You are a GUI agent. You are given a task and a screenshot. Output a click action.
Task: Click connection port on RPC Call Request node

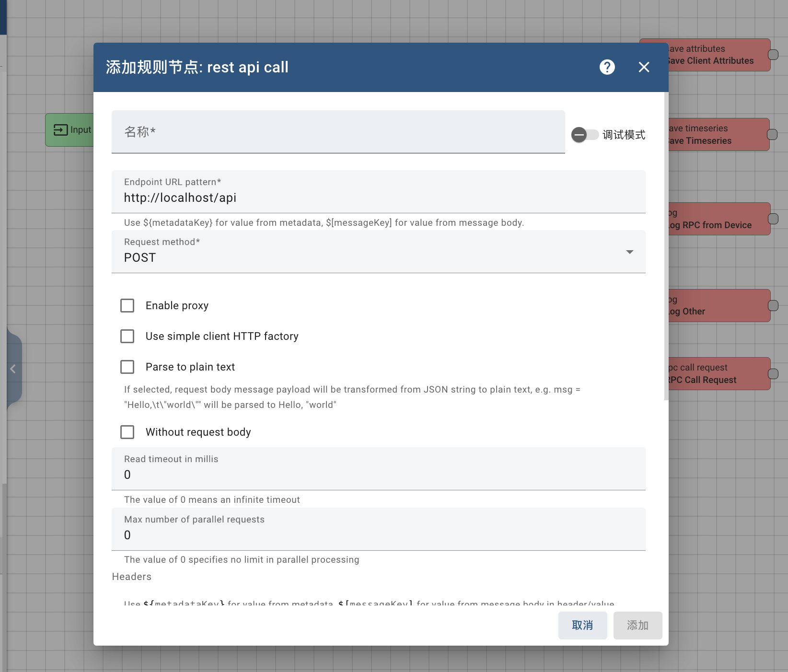click(773, 373)
